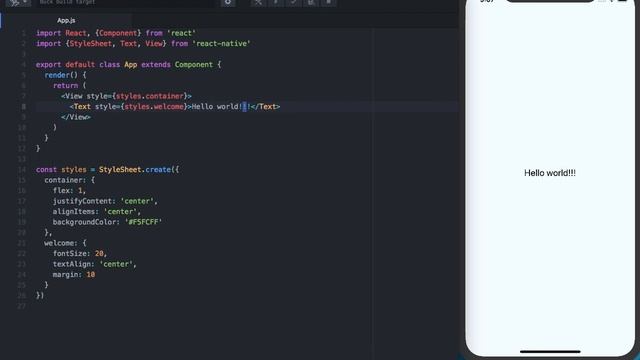Click 'styles.welcome' in the Text tag

[154, 107]
